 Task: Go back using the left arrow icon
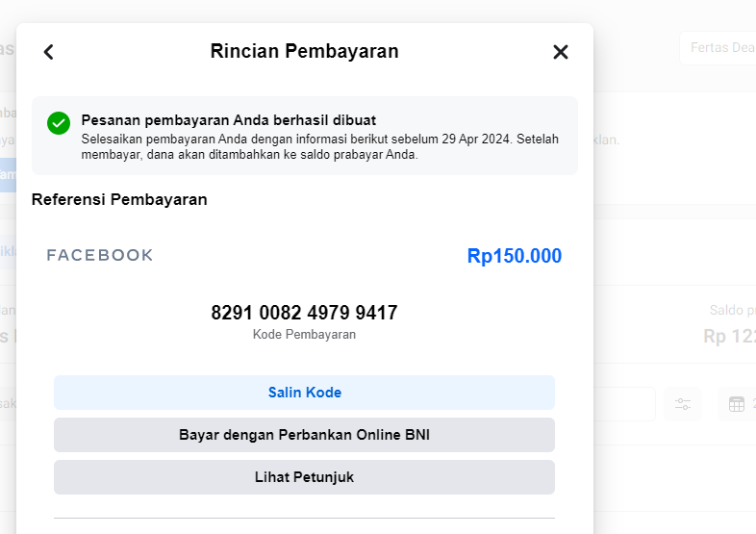[x=49, y=52]
